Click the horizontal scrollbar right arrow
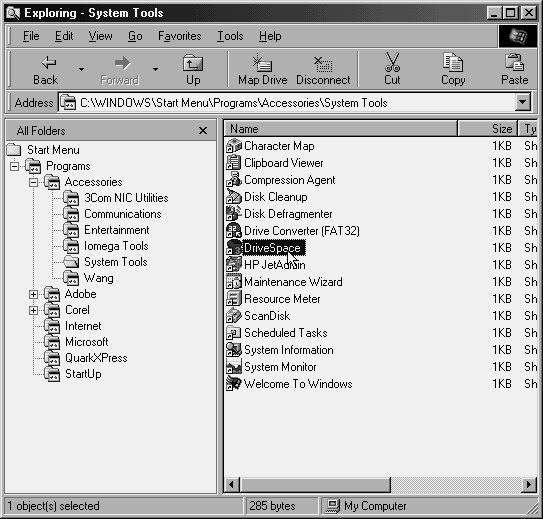This screenshot has width=543, height=519. point(528,484)
